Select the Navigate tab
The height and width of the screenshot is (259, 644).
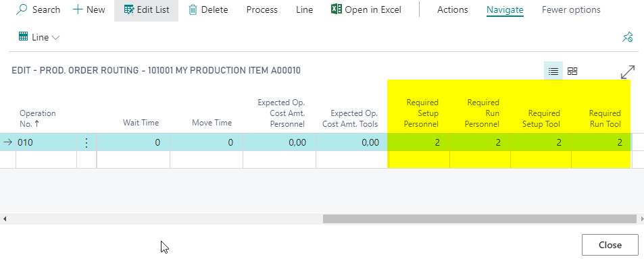click(x=505, y=10)
